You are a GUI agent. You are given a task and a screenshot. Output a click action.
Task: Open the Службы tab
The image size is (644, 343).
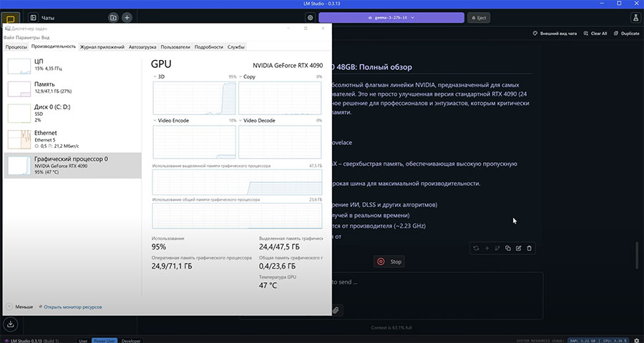[235, 46]
